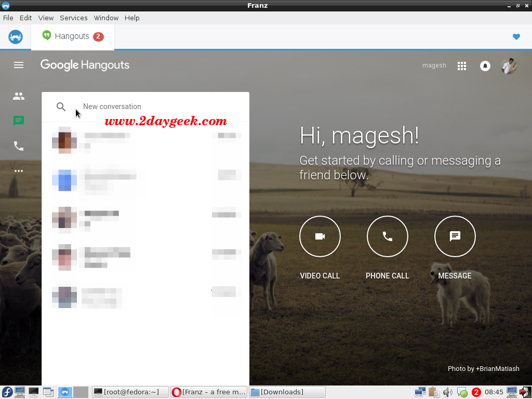Image resolution: width=532 pixels, height=399 pixels.
Task: Select the green Conversations icon
Action: click(19, 121)
